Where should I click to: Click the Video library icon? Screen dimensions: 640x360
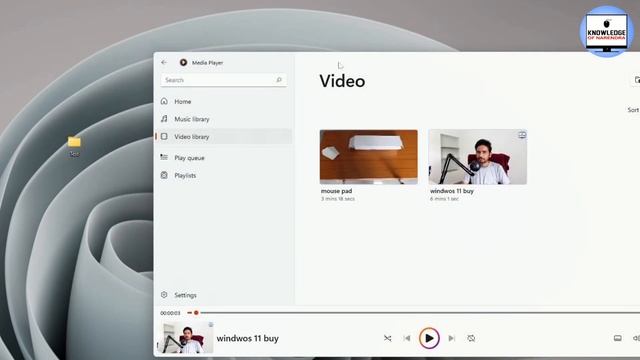(x=164, y=136)
